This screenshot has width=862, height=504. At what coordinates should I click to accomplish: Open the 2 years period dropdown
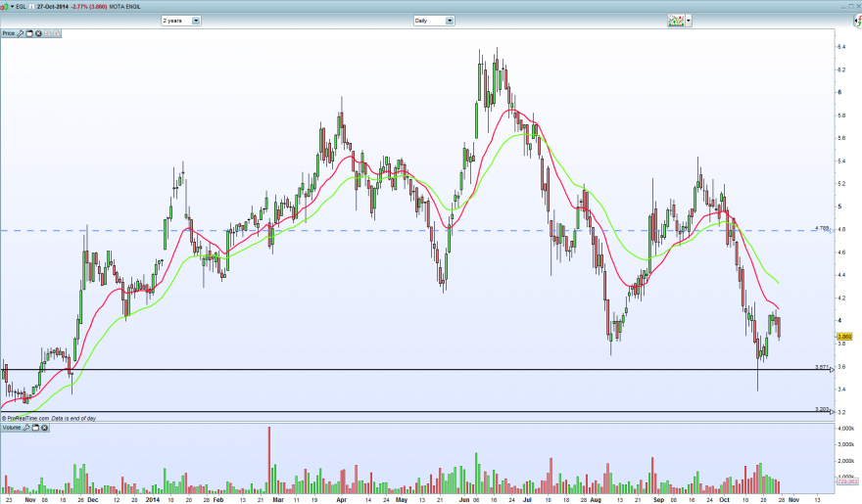click(x=181, y=21)
